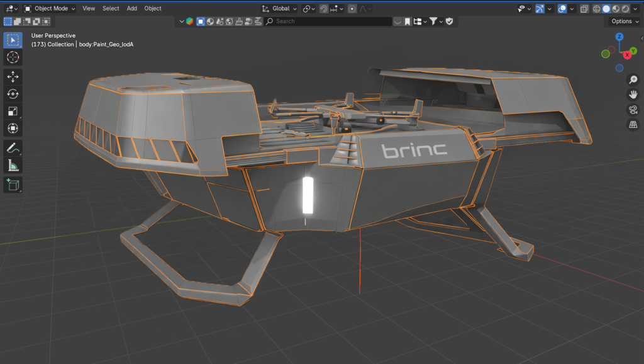Toggle snapping magnet in the header
The width and height of the screenshot is (644, 364).
(x=324, y=9)
